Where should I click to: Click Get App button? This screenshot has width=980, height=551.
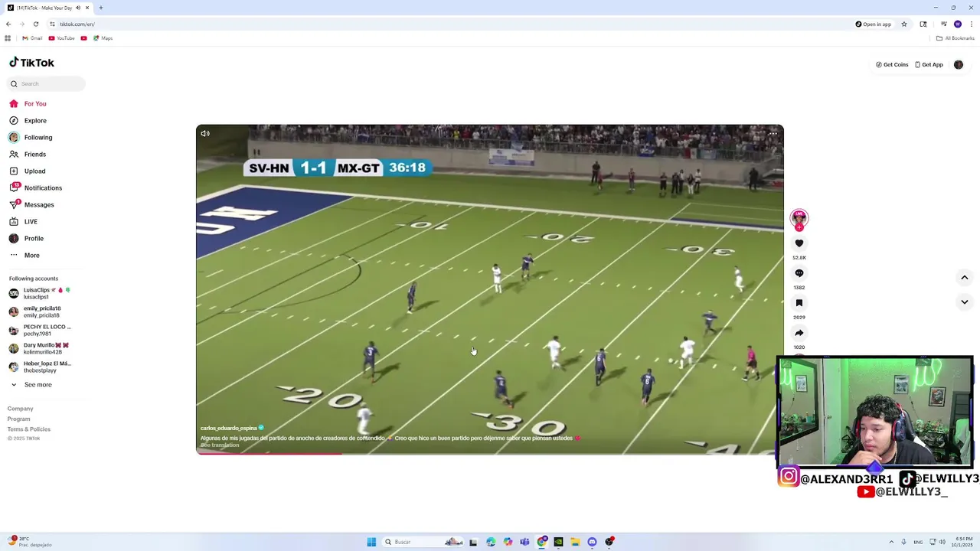coord(929,65)
